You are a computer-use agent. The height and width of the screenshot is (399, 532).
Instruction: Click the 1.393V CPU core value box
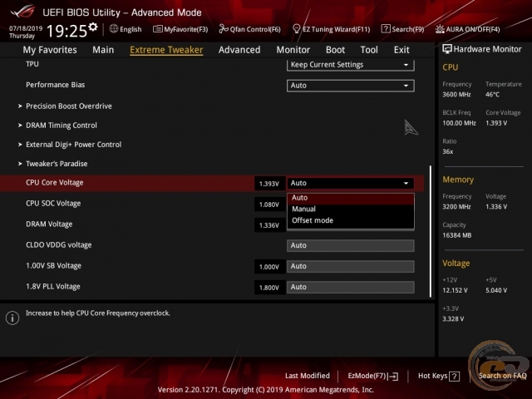tap(269, 184)
